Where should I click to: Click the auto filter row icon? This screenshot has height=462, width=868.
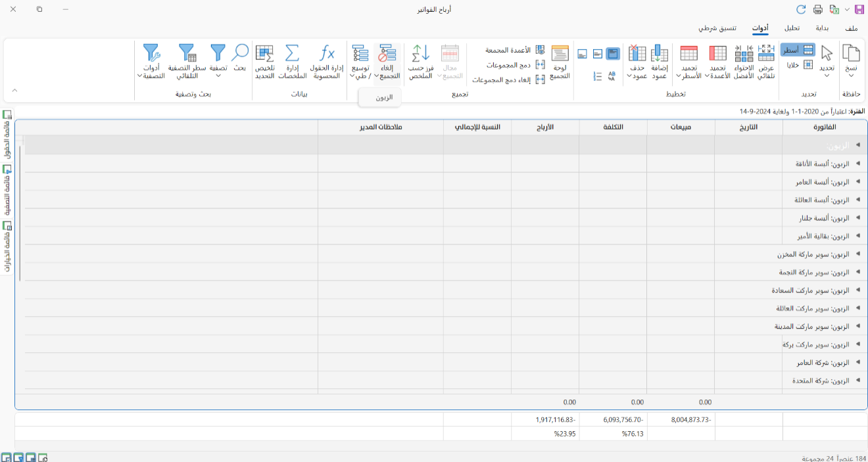click(x=187, y=54)
